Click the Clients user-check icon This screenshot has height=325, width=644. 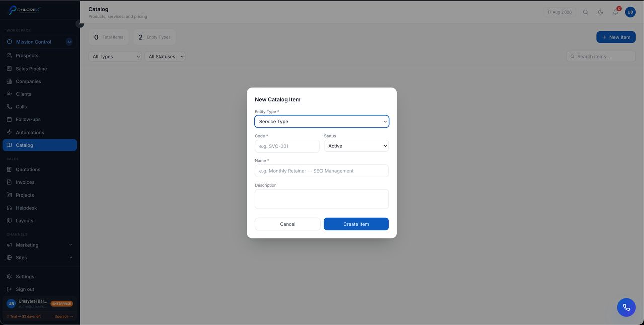(x=9, y=94)
